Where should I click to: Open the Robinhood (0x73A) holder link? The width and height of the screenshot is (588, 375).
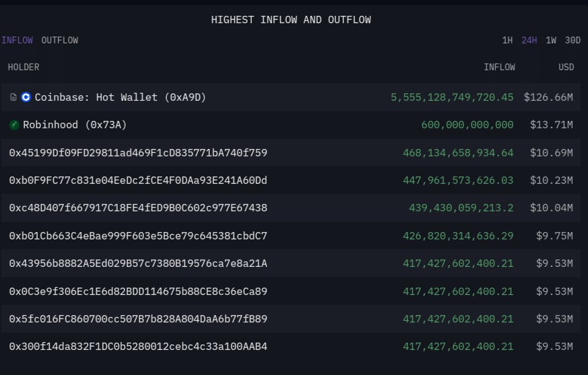[x=75, y=125]
